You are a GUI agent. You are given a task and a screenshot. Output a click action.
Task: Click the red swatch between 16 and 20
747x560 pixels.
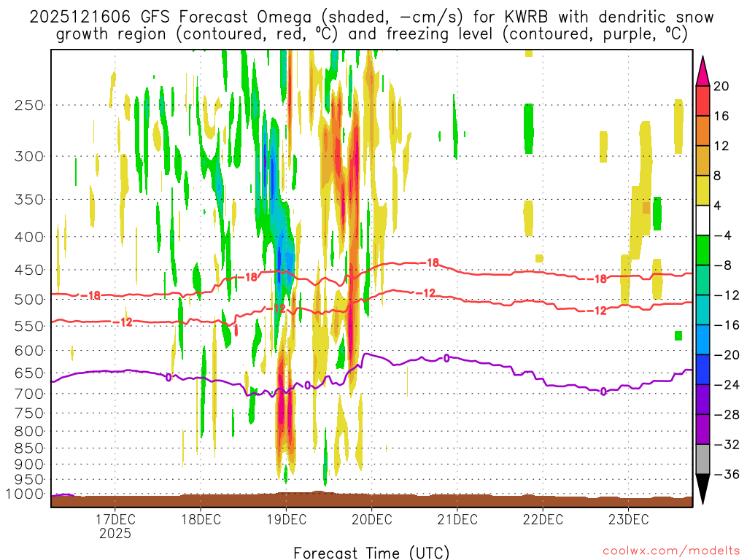(x=703, y=101)
